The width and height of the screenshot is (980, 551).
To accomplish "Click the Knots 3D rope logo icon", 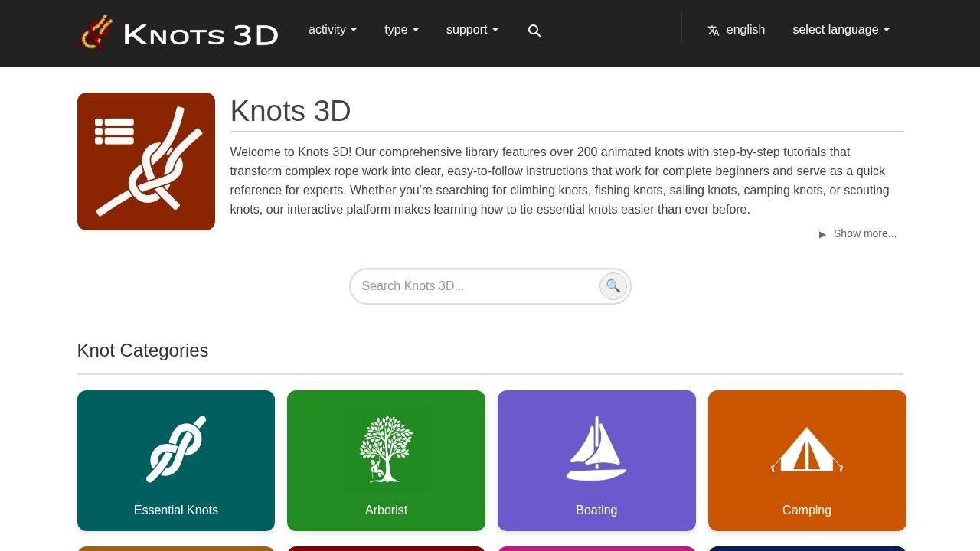I will (95, 33).
